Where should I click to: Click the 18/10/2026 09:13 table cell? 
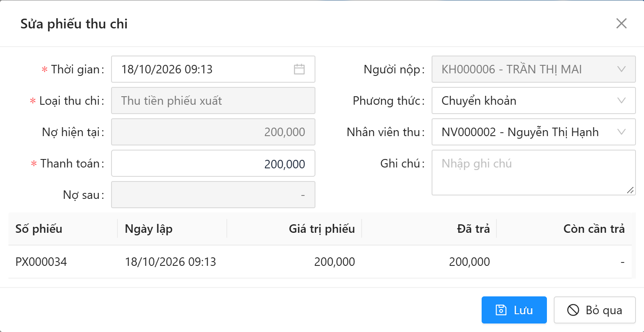pyautogui.click(x=172, y=262)
